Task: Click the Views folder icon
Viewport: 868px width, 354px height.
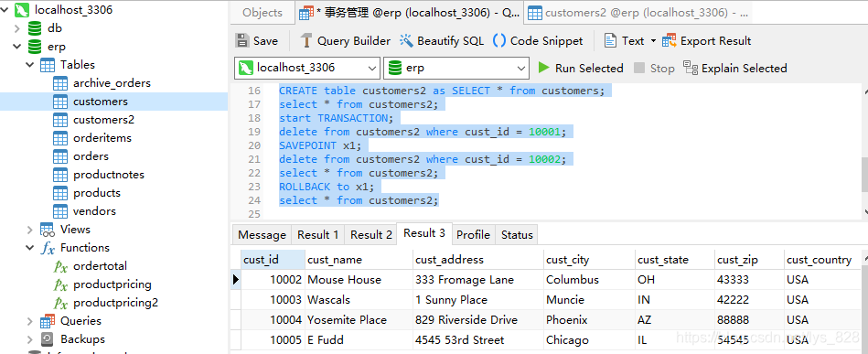Action: [x=48, y=230]
